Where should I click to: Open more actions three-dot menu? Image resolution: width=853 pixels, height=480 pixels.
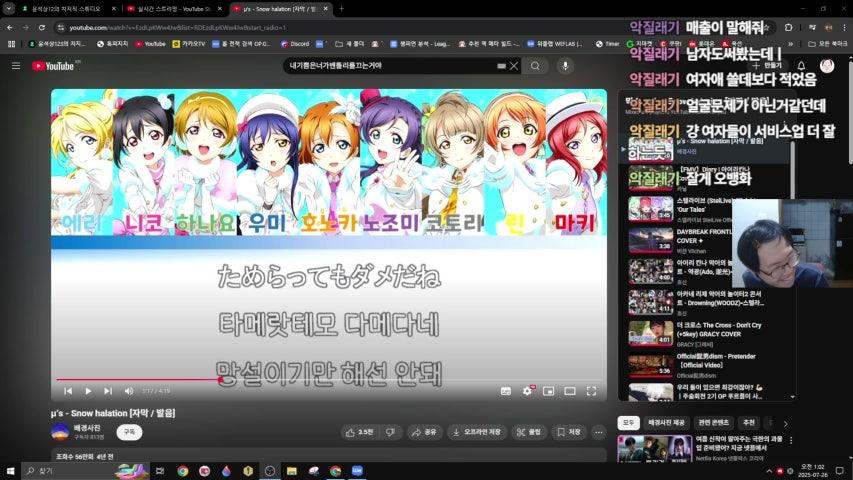(x=598, y=432)
